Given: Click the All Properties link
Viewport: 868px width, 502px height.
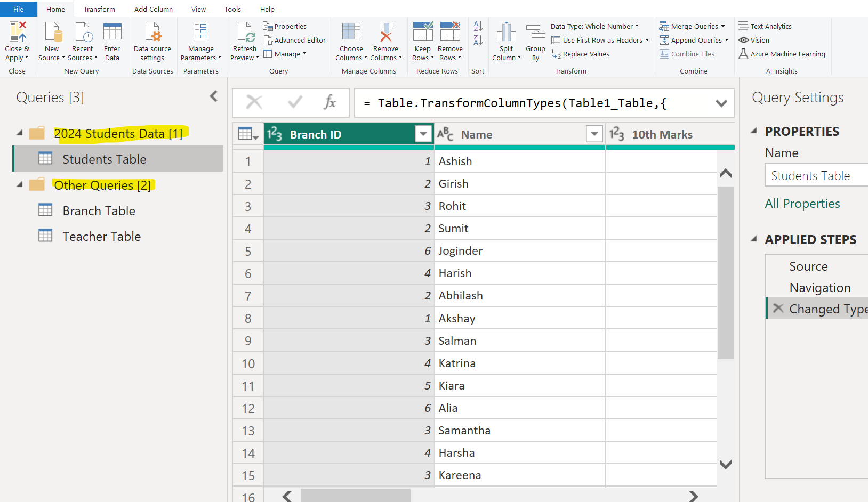Looking at the screenshot, I should 802,203.
